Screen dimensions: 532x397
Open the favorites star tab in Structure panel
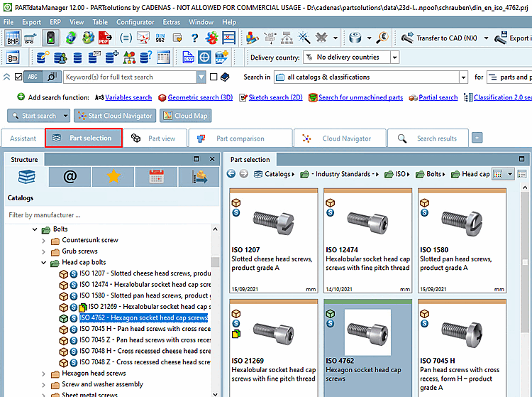click(x=112, y=177)
